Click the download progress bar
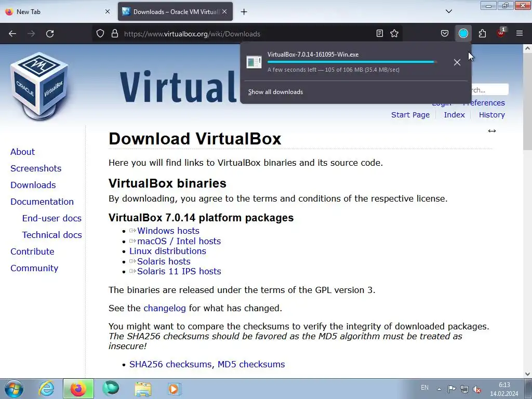The height and width of the screenshot is (399, 532). pos(352,62)
